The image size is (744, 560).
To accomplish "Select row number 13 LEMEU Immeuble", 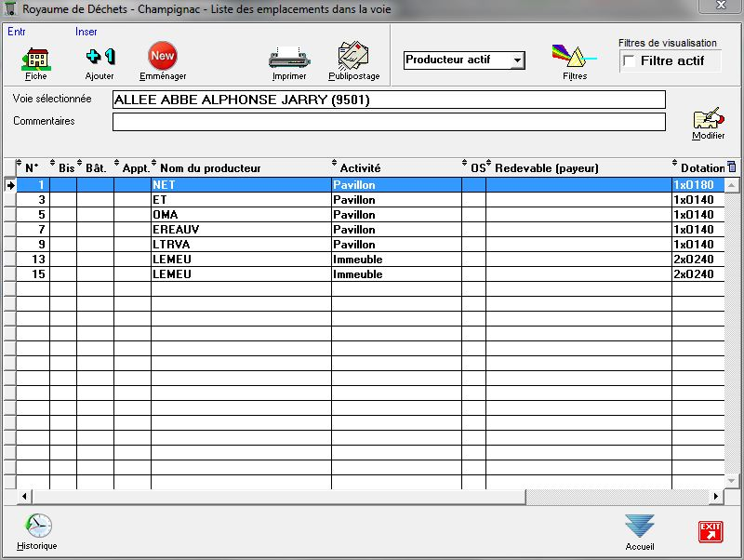I will [240, 260].
